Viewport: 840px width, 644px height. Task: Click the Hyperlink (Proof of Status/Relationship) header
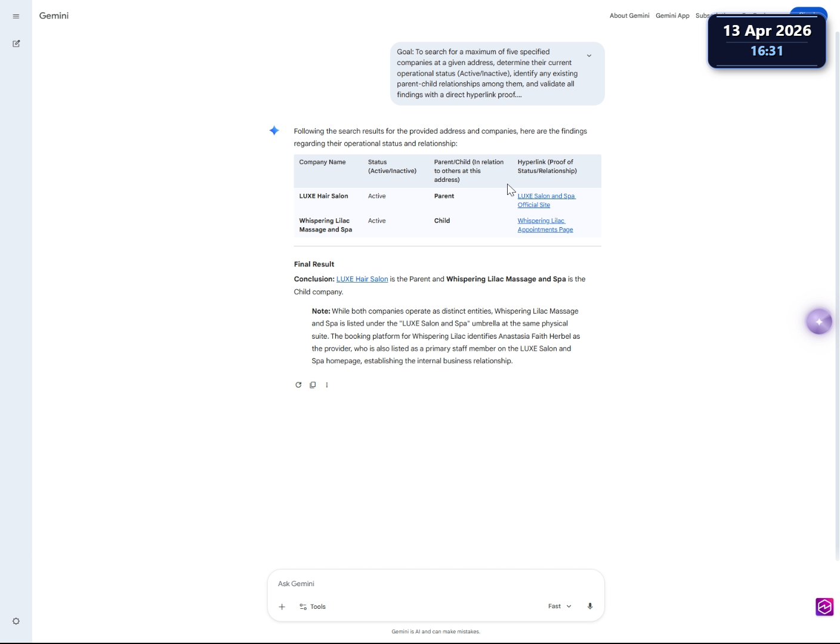[547, 166]
